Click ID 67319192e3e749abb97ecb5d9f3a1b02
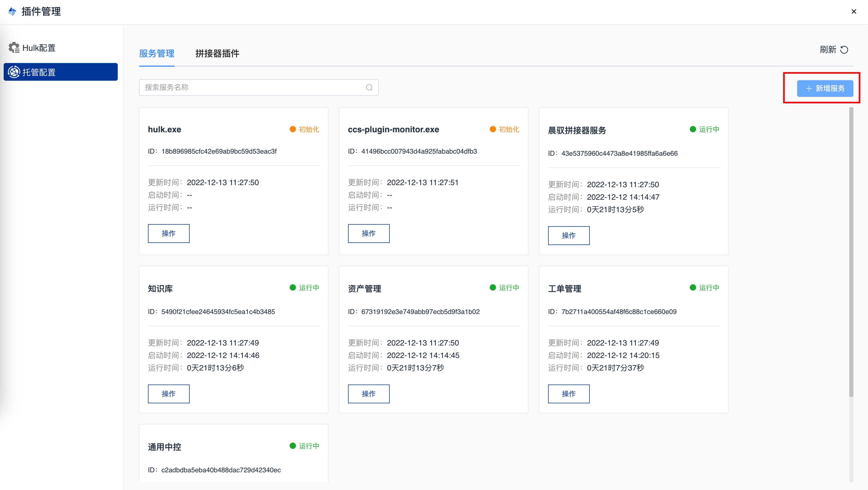This screenshot has width=868, height=490. coord(420,311)
